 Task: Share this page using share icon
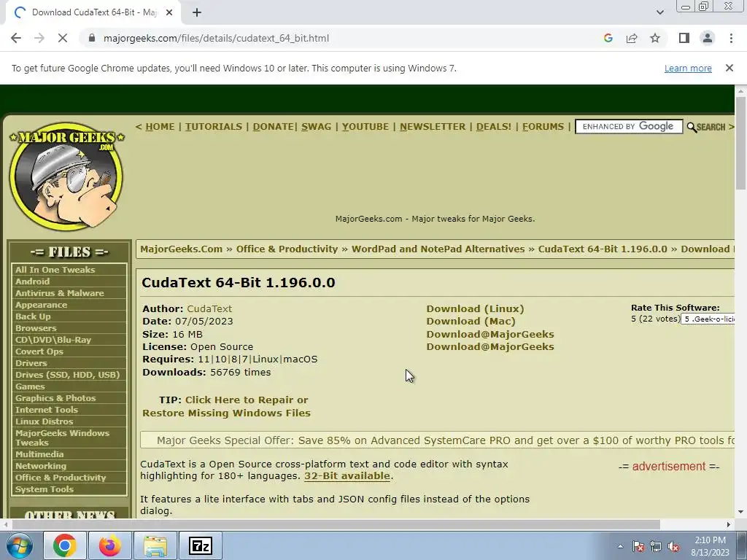tap(632, 38)
